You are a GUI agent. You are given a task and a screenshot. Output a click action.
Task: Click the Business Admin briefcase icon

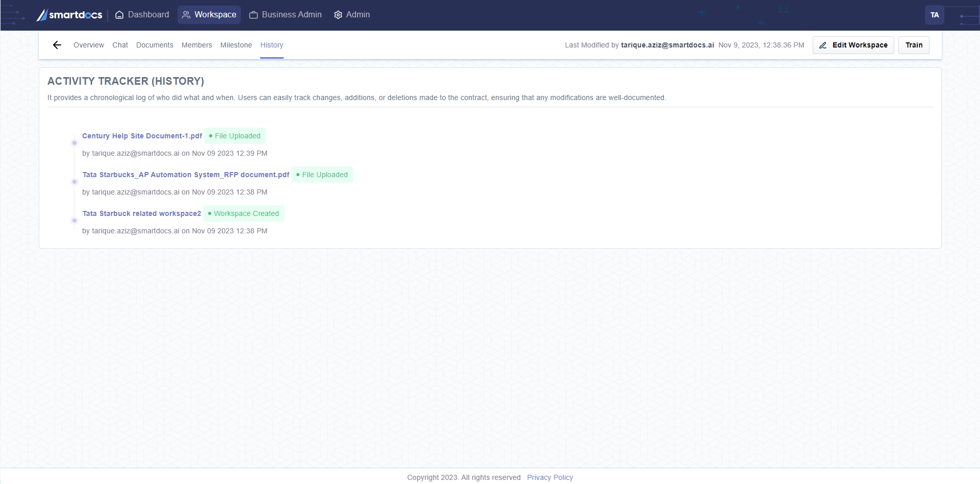tap(254, 15)
